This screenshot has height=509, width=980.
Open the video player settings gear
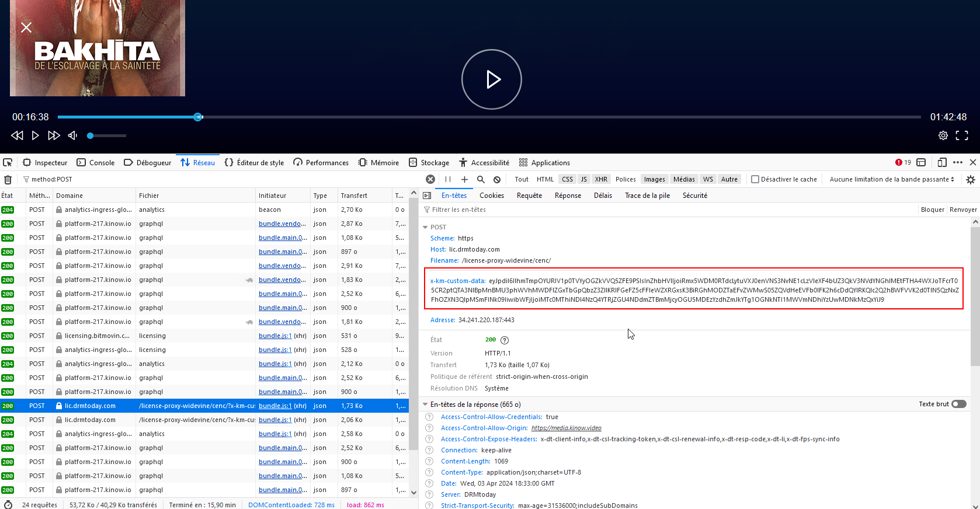coord(943,135)
